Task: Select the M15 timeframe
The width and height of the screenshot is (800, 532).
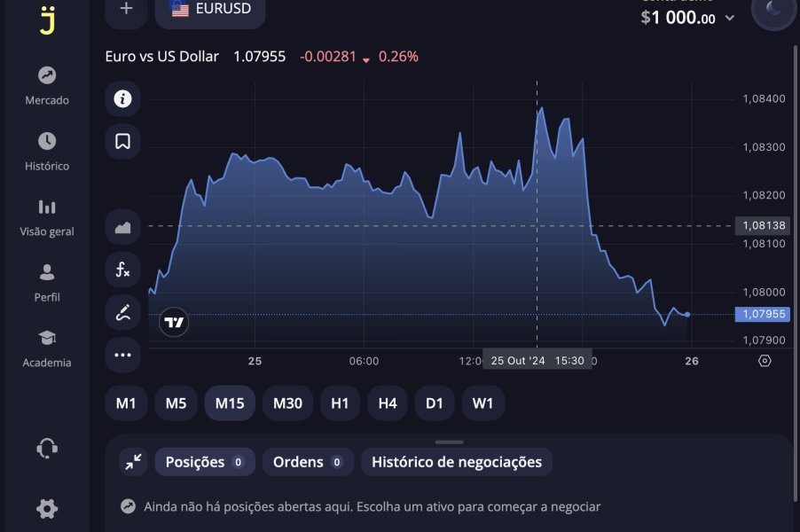Action: [x=230, y=403]
